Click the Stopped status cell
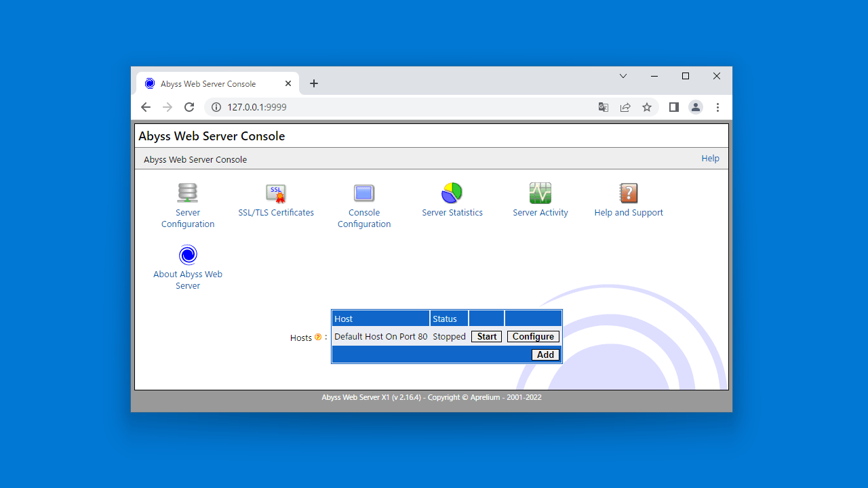Screen dimensions: 868x488 pyautogui.click(x=449, y=337)
